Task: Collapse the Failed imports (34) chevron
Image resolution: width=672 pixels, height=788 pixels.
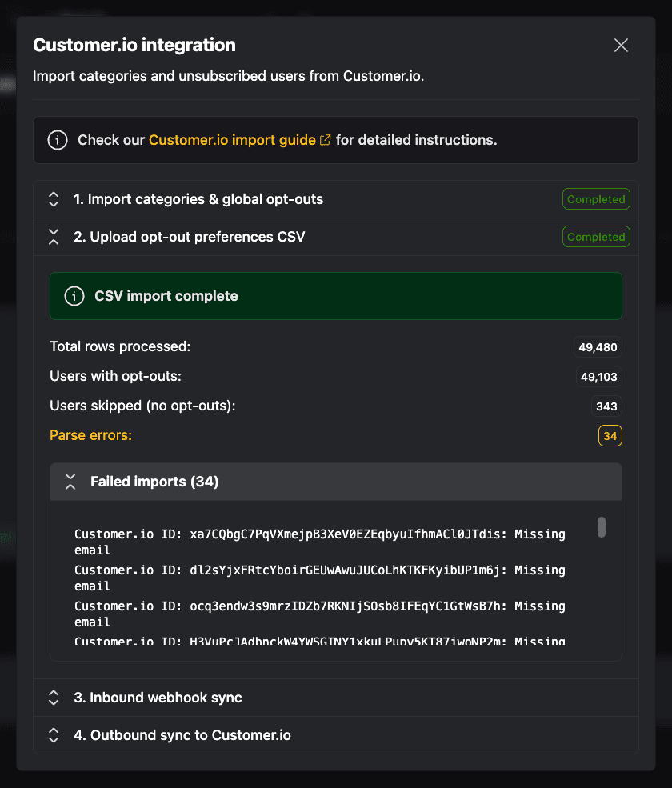Action: point(70,482)
